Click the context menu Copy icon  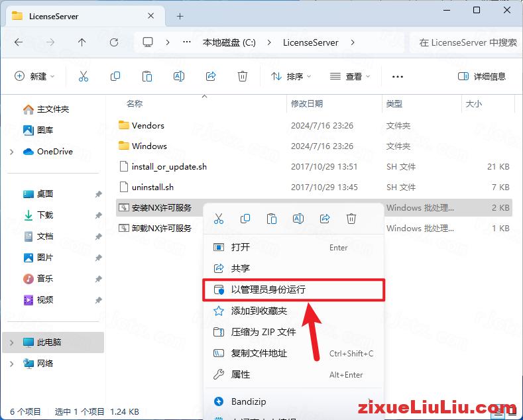click(x=245, y=219)
